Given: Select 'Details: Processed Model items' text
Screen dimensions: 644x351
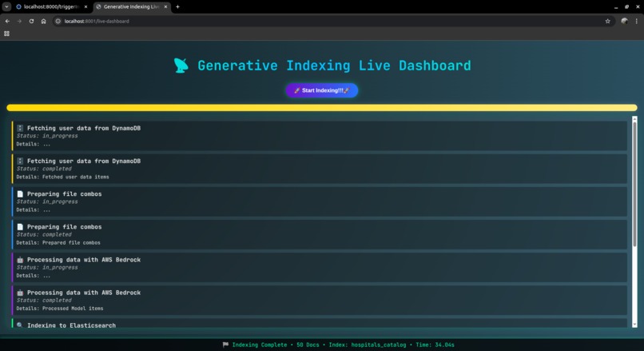Looking at the screenshot, I should coord(60,309).
